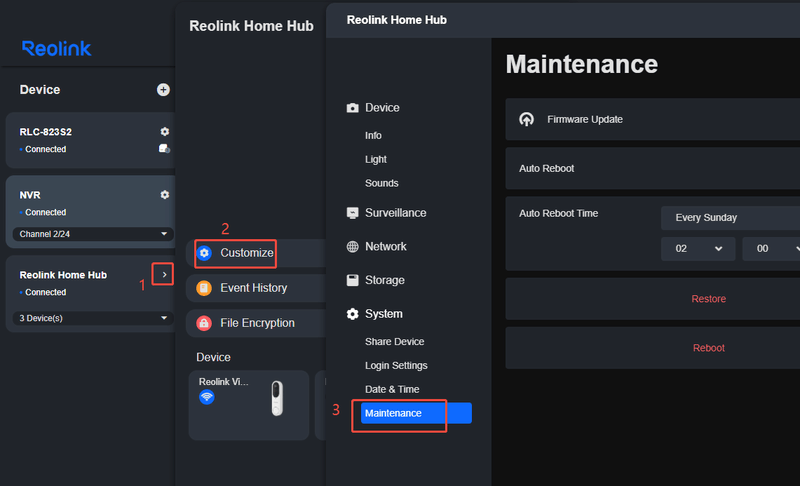Click the Surveillance monitor icon
Screen dimensions: 800x486
pos(353,213)
